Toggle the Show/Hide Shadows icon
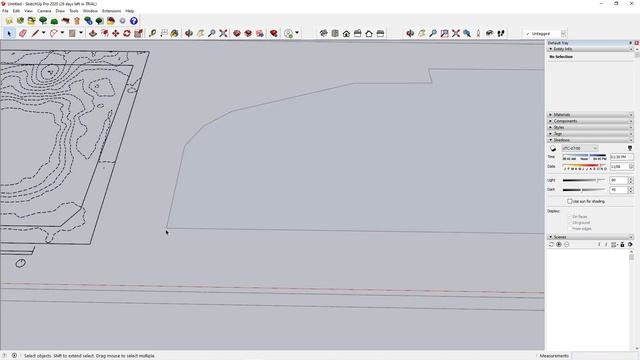Screen dimensions: 640x360 553,149
